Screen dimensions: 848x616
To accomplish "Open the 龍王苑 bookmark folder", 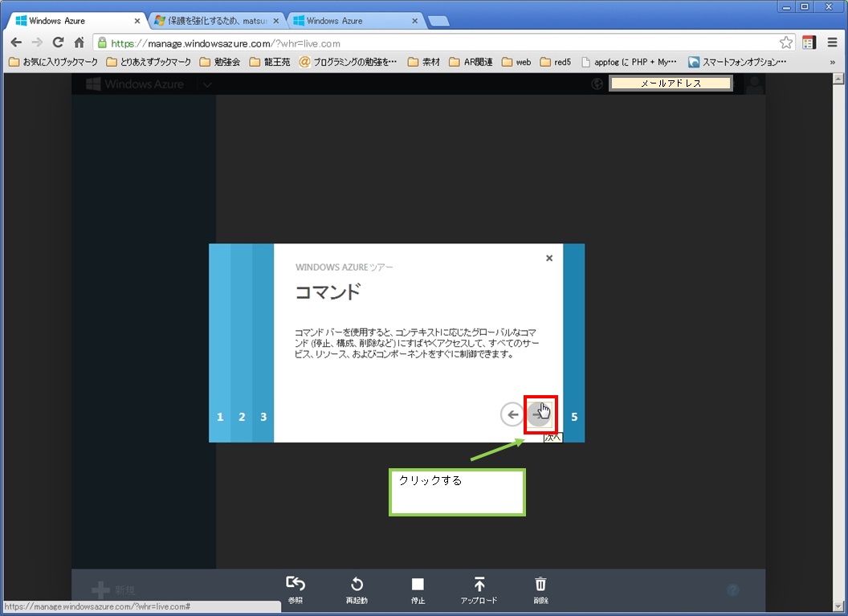I will (270, 62).
